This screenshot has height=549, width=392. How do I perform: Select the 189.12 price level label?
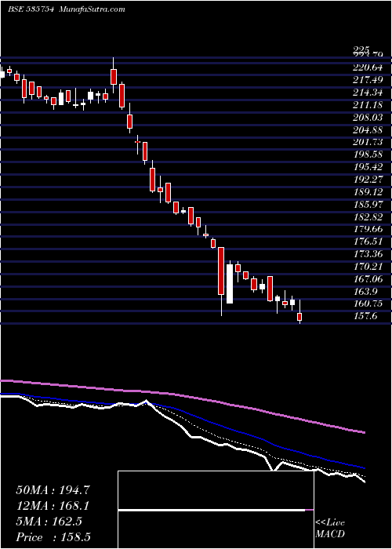click(368, 192)
